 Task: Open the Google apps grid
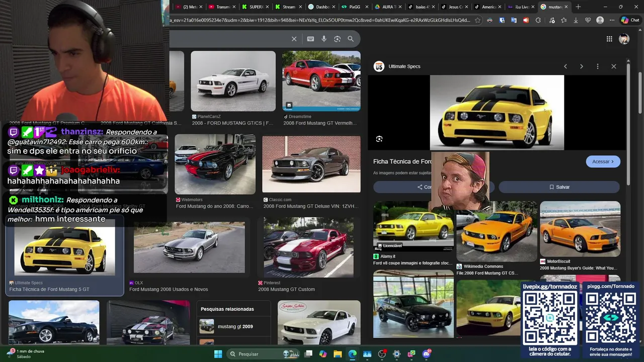tap(609, 39)
